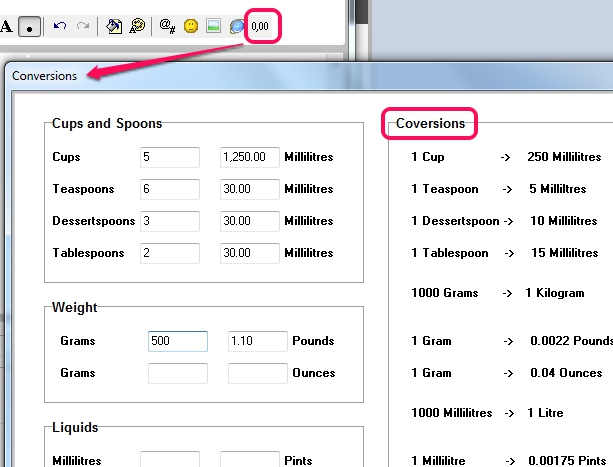
Task: Click the Cups value field
Action: pyautogui.click(x=170, y=157)
